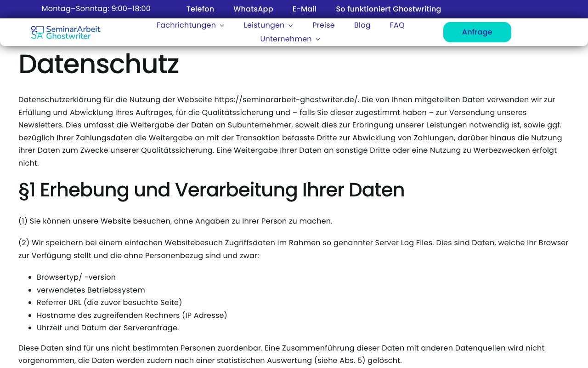Click the chevron next to Leistungen
This screenshot has height=368, width=588.
[x=290, y=26]
